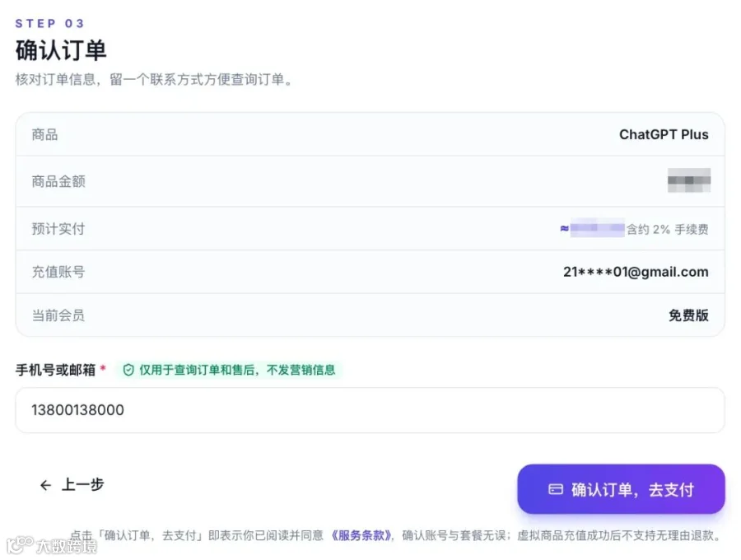The image size is (741, 560).
Task: Go back with the 上一步 button
Action: pyautogui.click(x=72, y=485)
